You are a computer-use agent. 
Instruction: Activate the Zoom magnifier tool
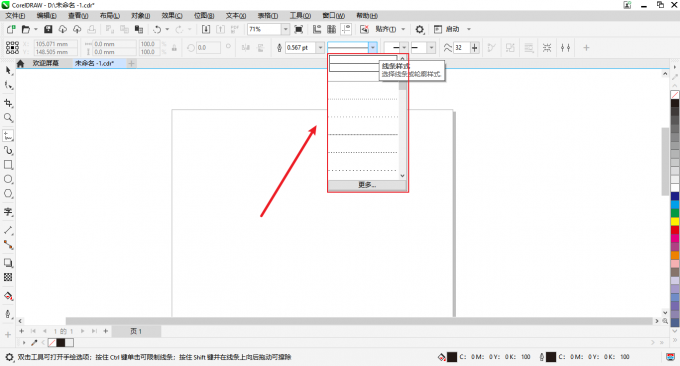[x=8, y=118]
